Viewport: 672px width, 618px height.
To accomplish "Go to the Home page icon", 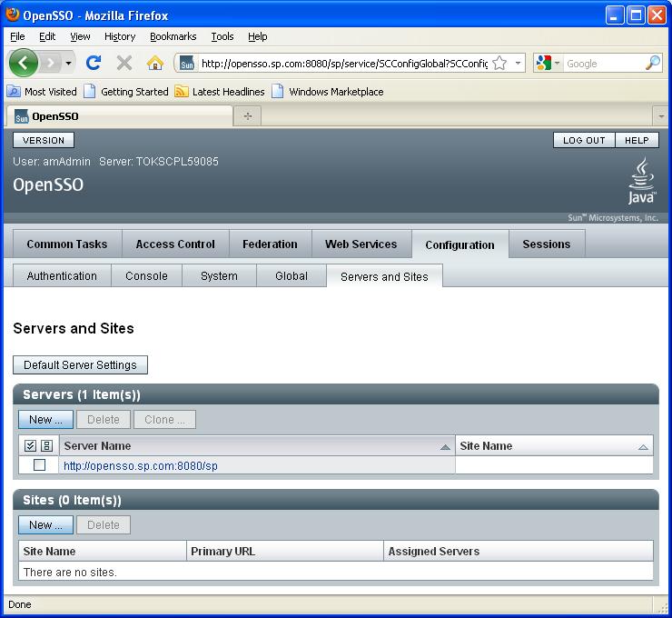I will point(155,63).
